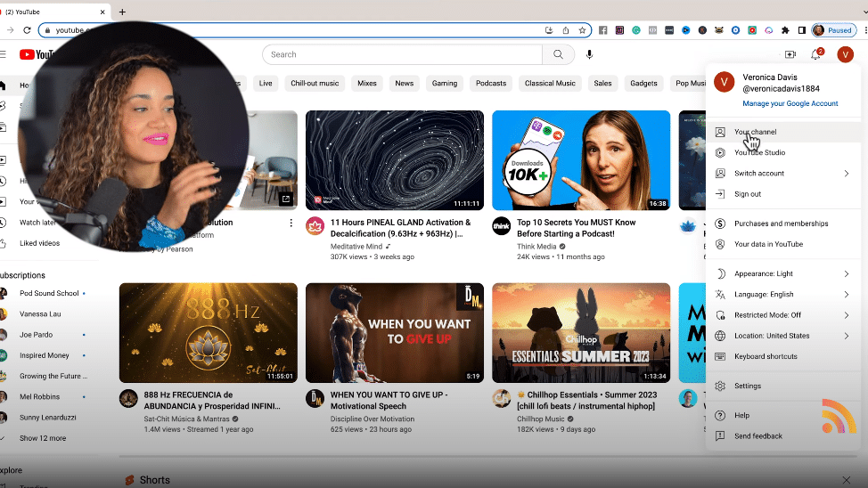Image resolution: width=868 pixels, height=488 pixels.
Task: Select the Chill-out music chip
Action: [x=315, y=84]
